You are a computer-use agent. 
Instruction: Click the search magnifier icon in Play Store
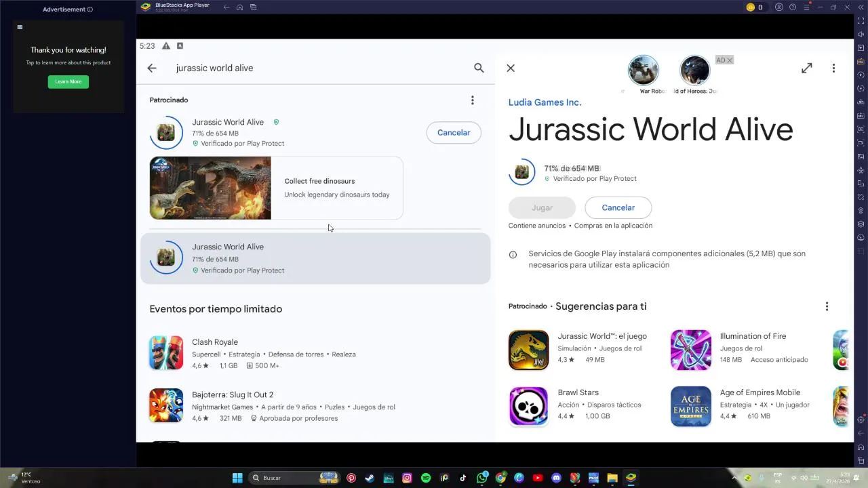pyautogui.click(x=479, y=68)
